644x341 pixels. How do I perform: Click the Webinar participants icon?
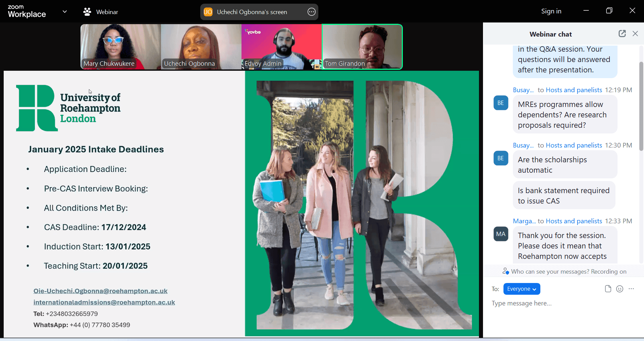coord(87,12)
